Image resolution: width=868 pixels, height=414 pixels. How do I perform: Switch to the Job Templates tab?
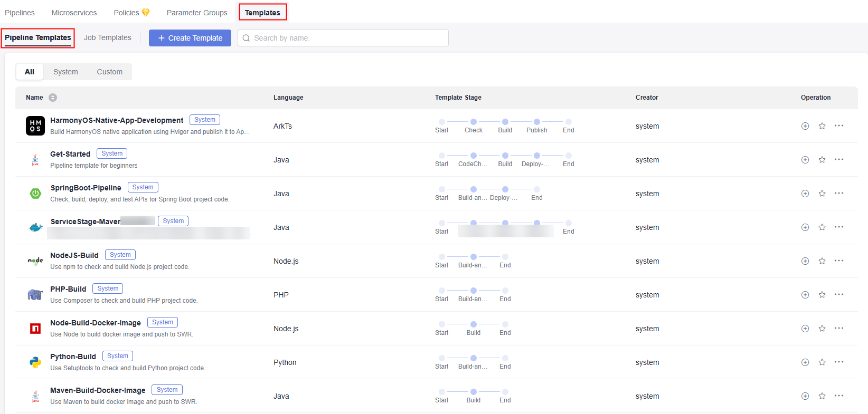tap(107, 38)
